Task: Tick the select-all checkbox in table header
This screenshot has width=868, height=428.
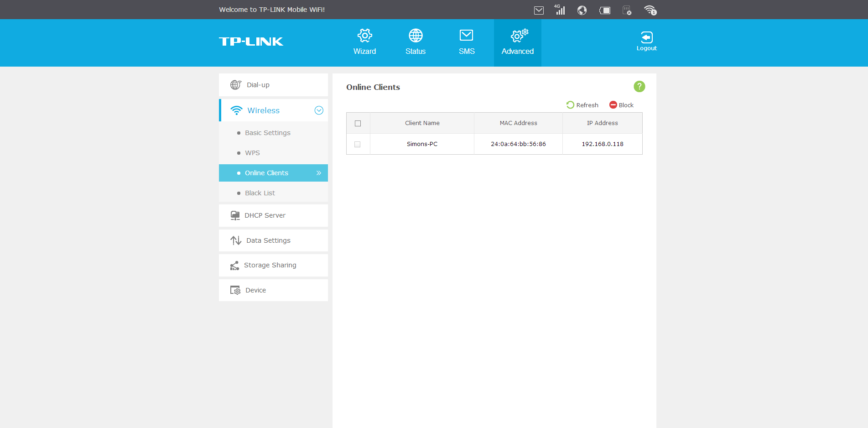Action: 358,123
